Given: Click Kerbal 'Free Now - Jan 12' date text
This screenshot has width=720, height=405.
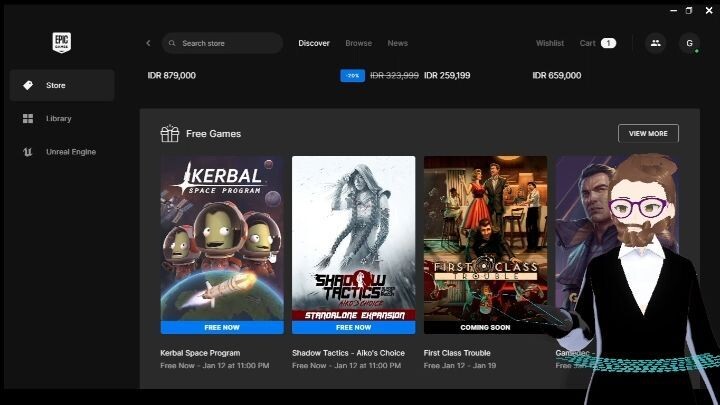Looking at the screenshot, I should point(215,366).
